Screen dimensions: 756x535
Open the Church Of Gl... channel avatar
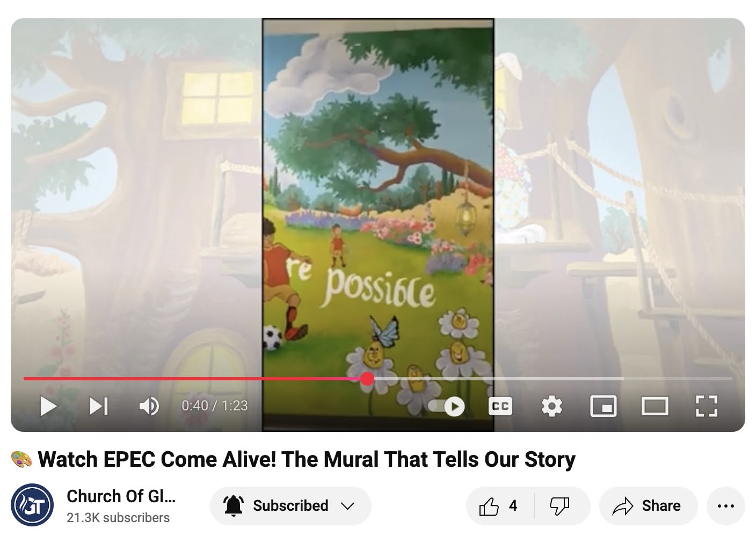point(32,505)
